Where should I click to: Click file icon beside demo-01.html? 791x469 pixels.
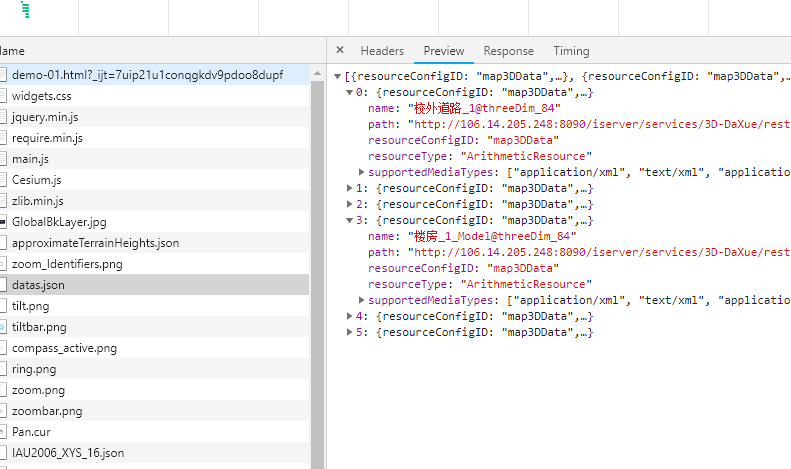click(x=3, y=75)
